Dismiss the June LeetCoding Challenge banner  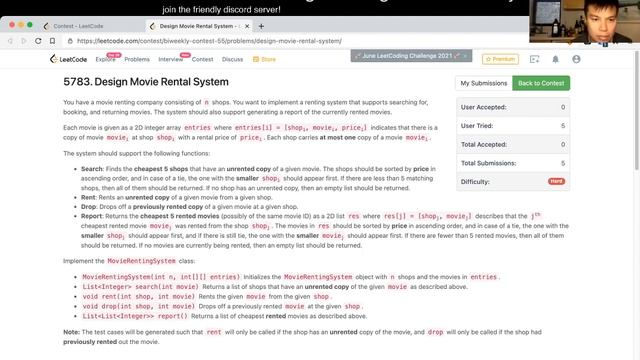466,56
